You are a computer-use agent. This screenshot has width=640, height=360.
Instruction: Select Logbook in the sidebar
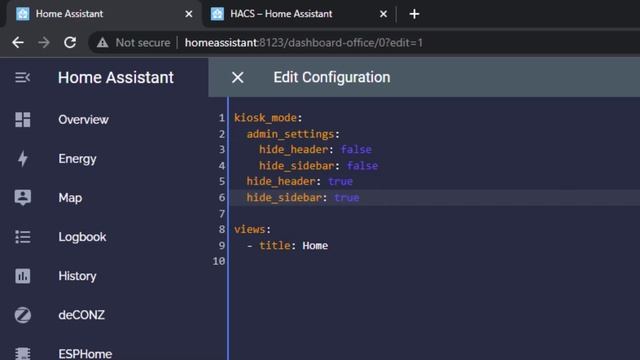(82, 237)
